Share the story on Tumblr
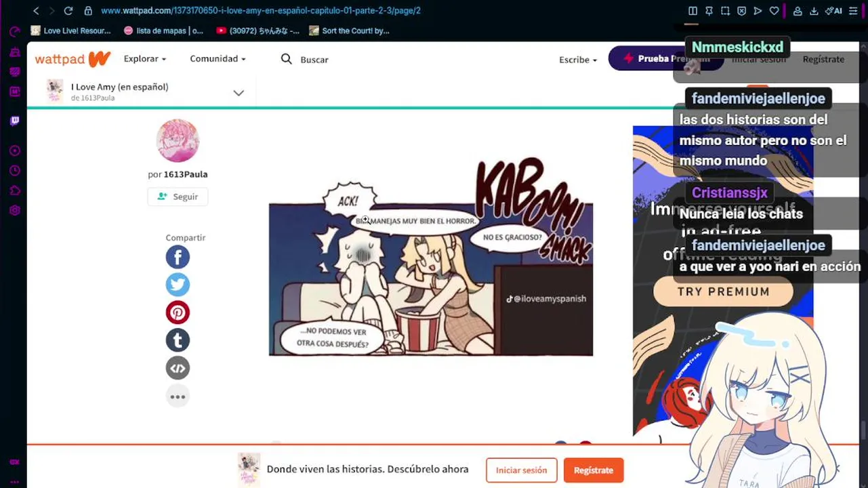 [x=178, y=340]
